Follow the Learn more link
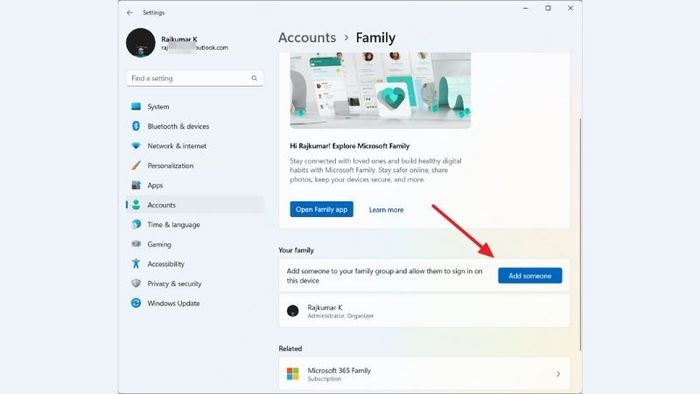Image resolution: width=700 pixels, height=394 pixels. (x=386, y=210)
